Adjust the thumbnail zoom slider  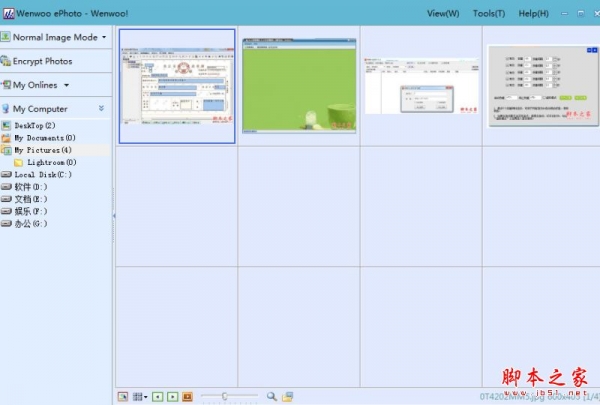(x=225, y=396)
